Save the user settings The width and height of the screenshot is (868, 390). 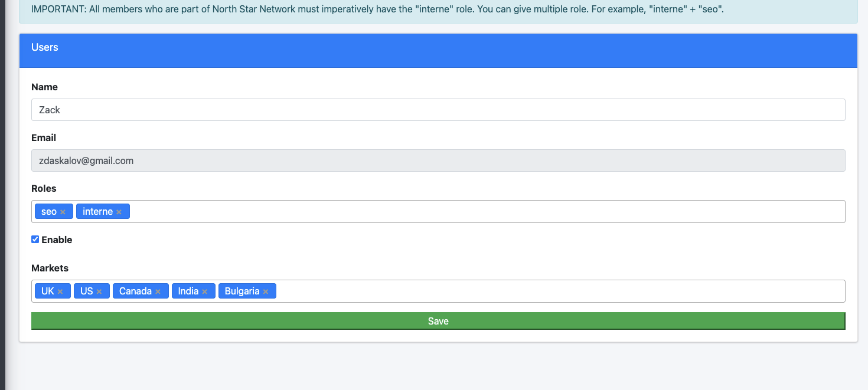coord(438,321)
